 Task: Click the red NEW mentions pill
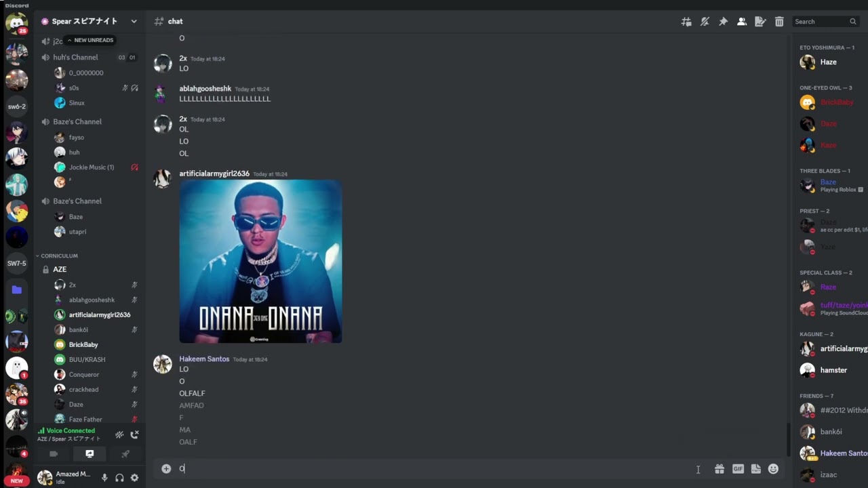16,481
